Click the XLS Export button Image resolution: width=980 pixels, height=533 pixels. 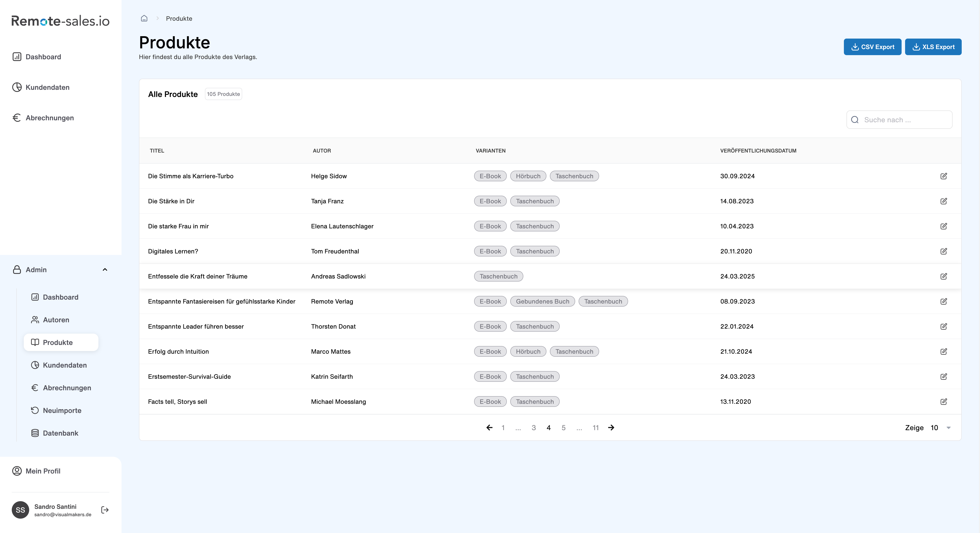coord(933,46)
